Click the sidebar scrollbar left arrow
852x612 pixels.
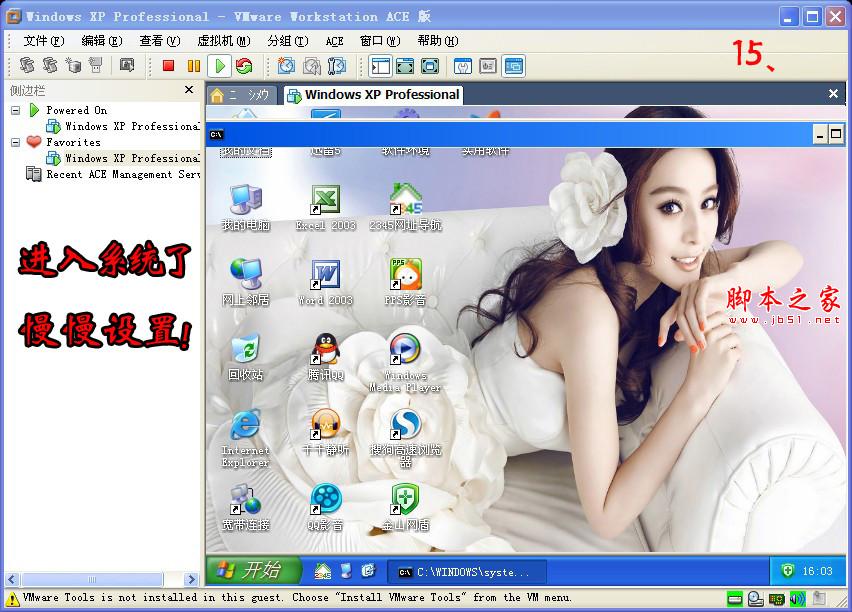12,579
